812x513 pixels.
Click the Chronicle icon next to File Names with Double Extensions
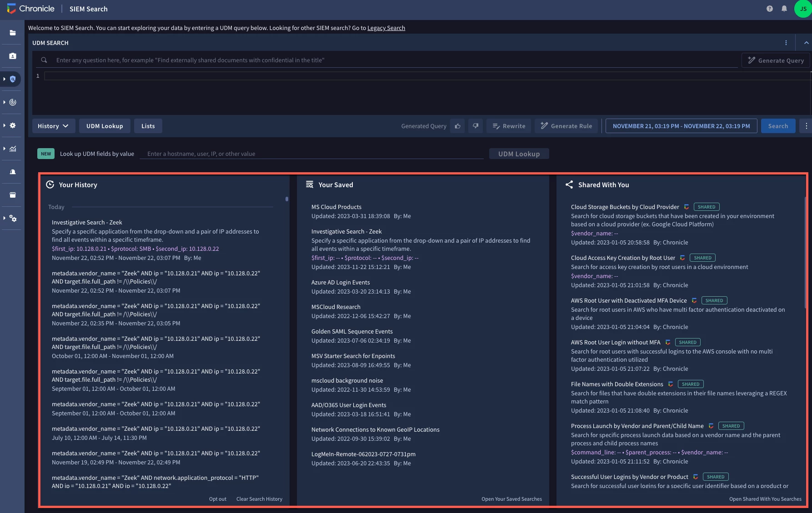click(671, 384)
